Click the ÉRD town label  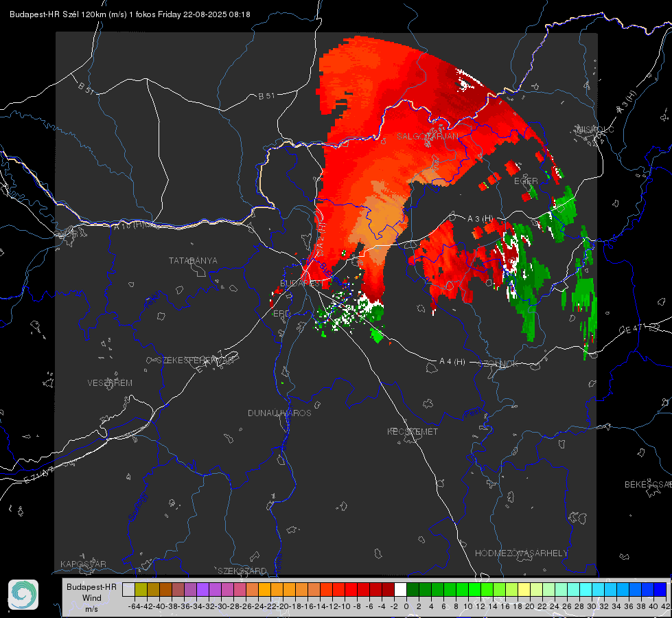pyautogui.click(x=281, y=314)
